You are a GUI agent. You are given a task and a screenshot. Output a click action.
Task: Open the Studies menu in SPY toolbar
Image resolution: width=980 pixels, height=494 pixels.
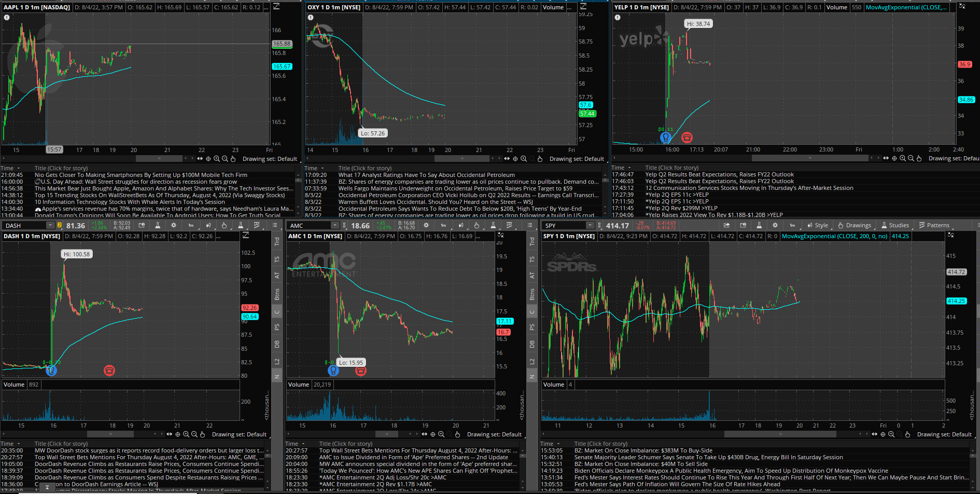click(894, 225)
